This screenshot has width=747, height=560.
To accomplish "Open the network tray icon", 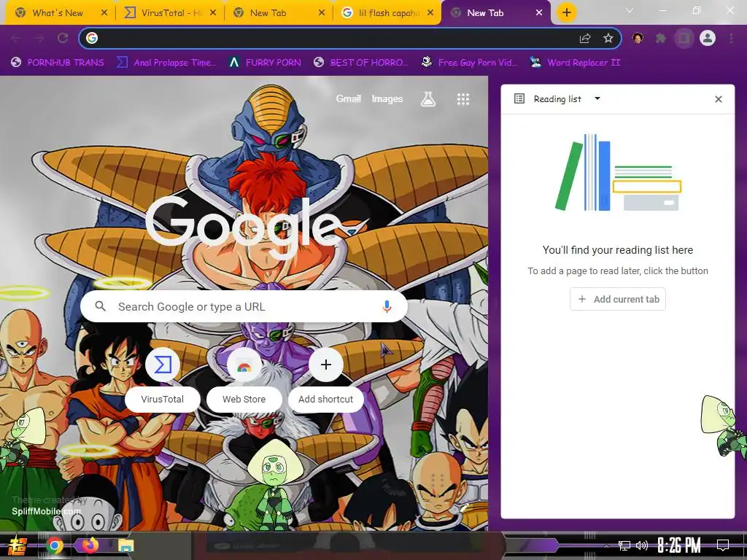I will point(624,545).
